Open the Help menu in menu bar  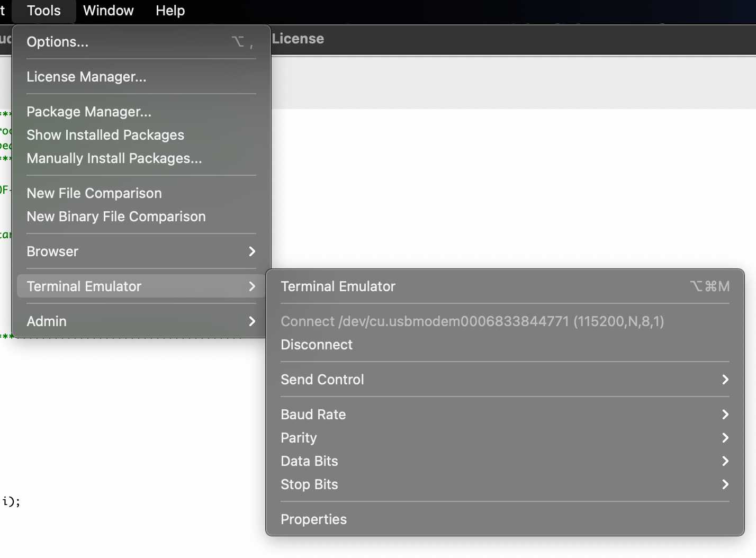point(170,11)
